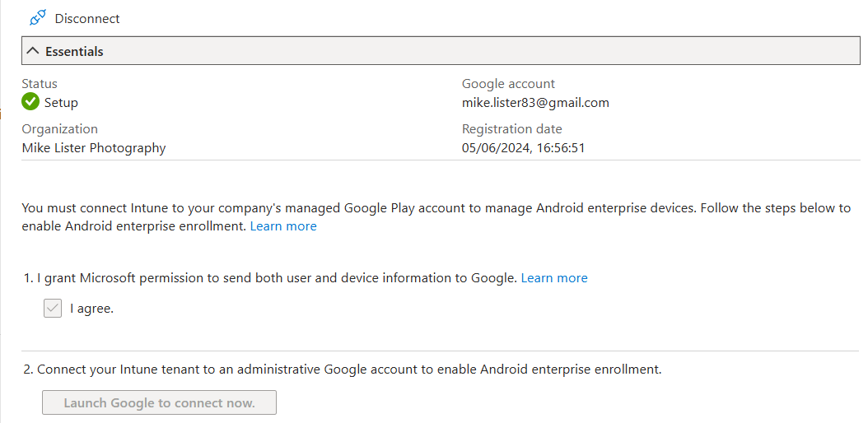This screenshot has width=868, height=423.
Task: Click Launch Google to connect now button
Action: tap(160, 402)
